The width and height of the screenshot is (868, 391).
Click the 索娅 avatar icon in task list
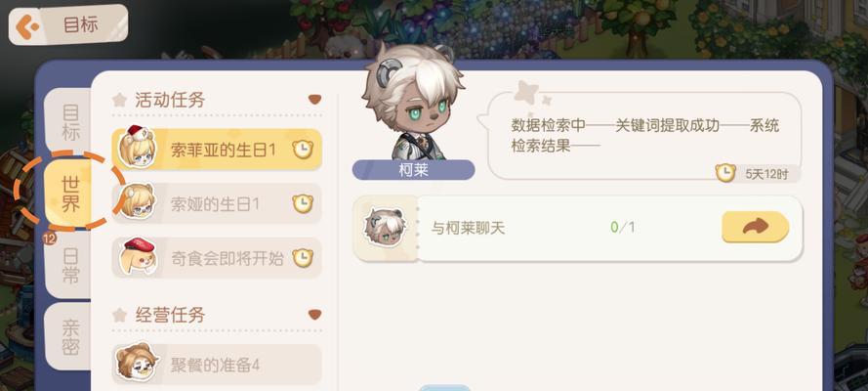[136, 201]
